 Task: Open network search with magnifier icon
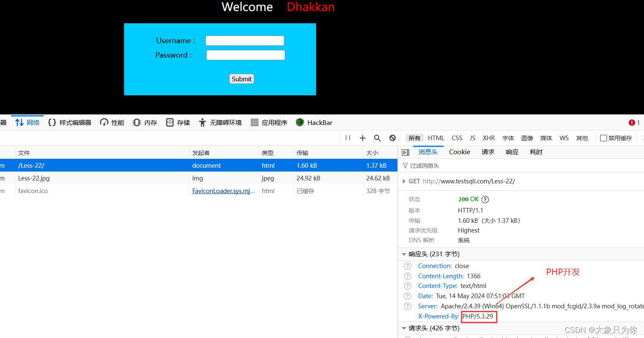378,138
